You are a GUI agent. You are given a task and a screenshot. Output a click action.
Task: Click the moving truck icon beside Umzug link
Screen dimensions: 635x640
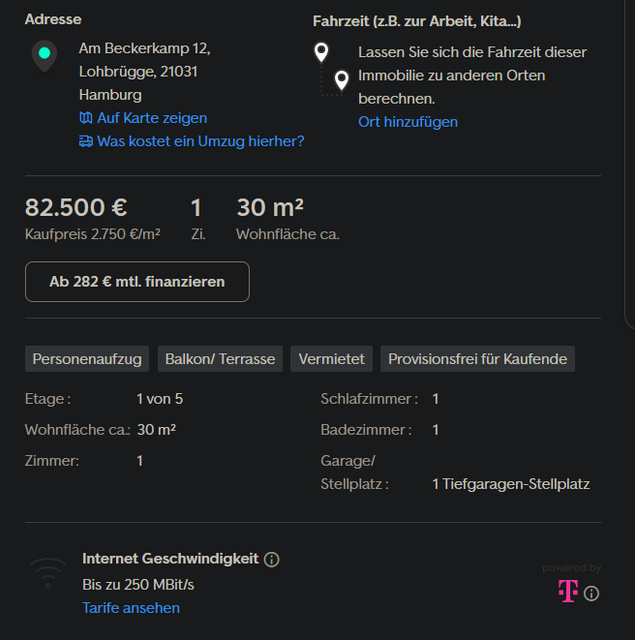pyautogui.click(x=86, y=141)
